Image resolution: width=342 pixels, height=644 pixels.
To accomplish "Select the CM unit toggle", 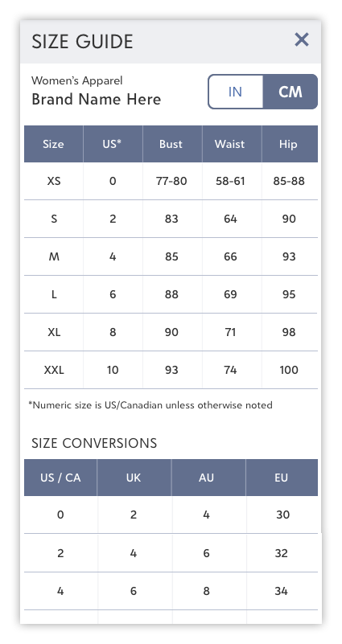I will point(290,92).
